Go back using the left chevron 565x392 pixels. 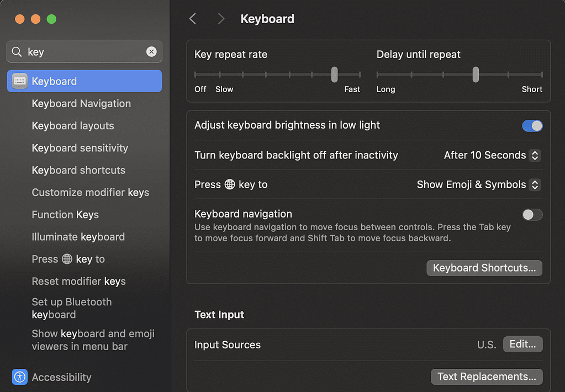(193, 19)
